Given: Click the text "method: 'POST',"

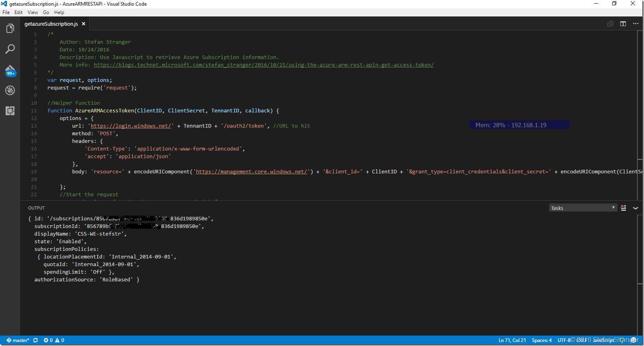Looking at the screenshot, I should (x=95, y=133).
